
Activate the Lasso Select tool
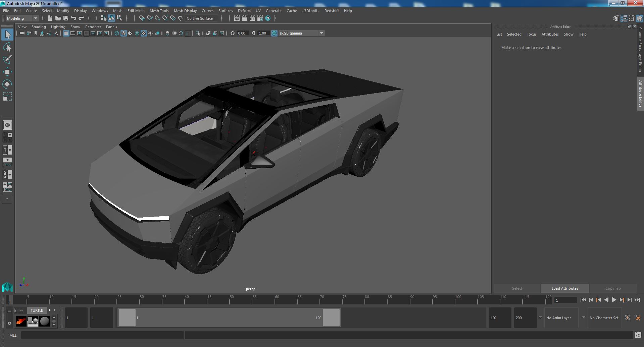click(7, 47)
